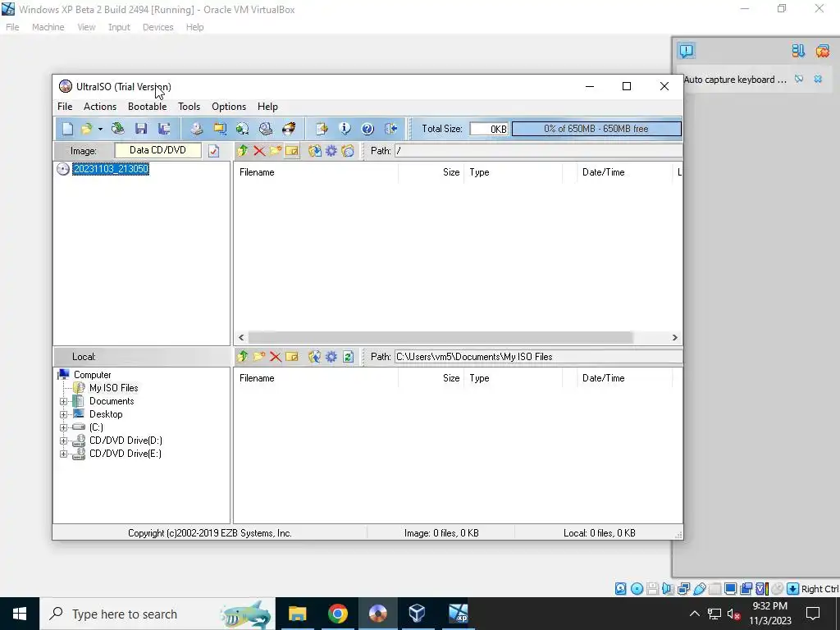
Task: Open the UltraISO Help menu
Action: tap(268, 107)
